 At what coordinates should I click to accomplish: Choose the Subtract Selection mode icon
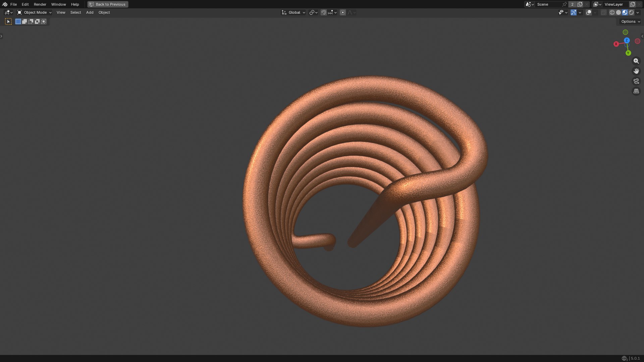[31, 21]
